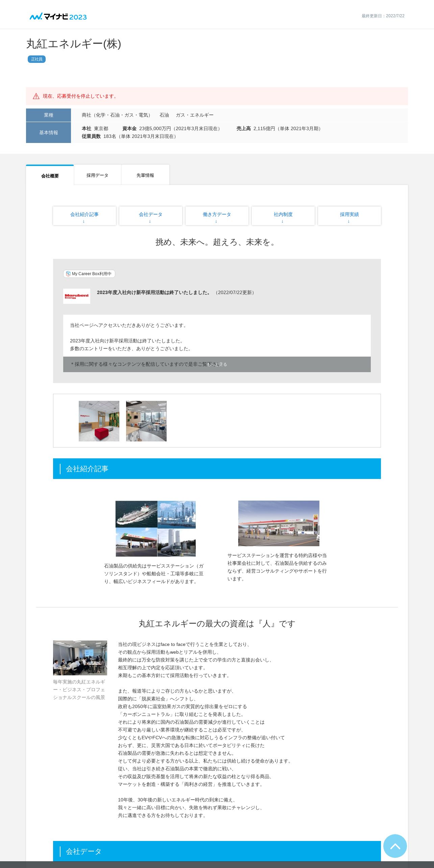The width and height of the screenshot is (434, 868).
Task: Click the 毎年実施の丸紅エネルギー photo caption
Action: click(79, 690)
